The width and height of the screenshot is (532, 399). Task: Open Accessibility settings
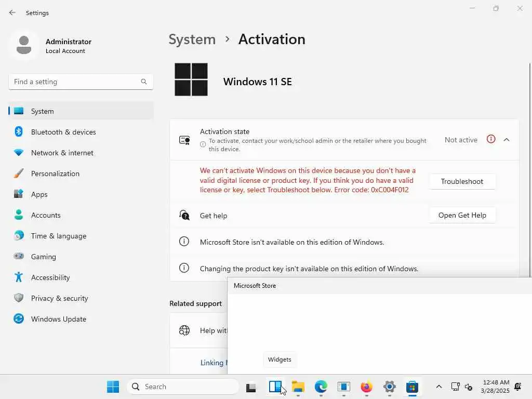coord(81,277)
